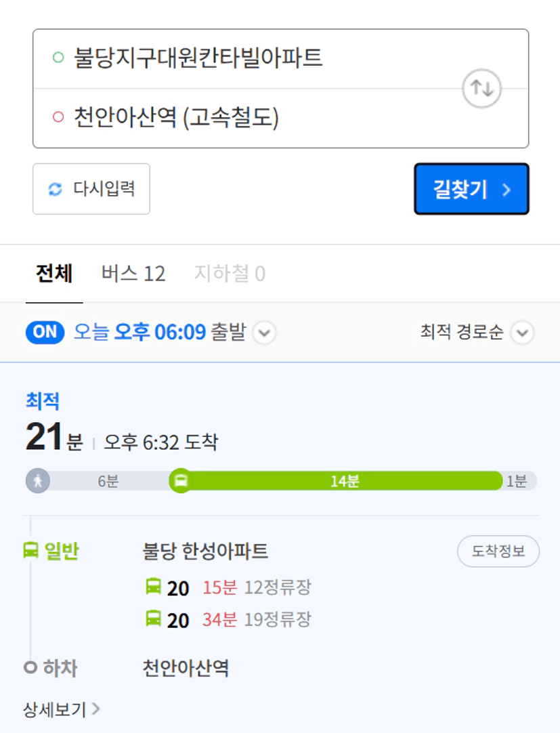Click the walking person icon on route bar
The image size is (560, 733).
click(x=38, y=480)
